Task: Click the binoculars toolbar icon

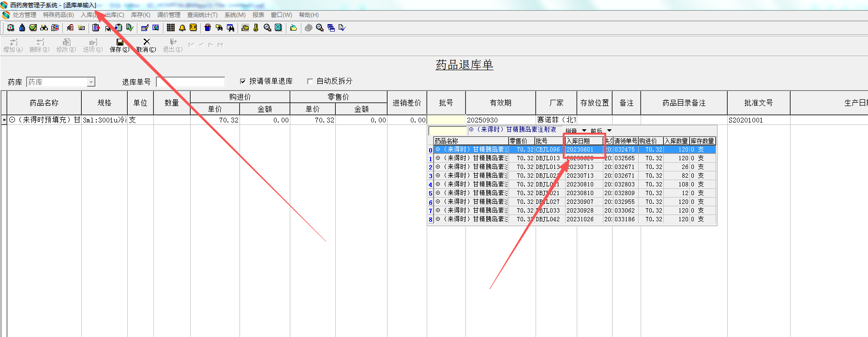Action: click(x=44, y=28)
